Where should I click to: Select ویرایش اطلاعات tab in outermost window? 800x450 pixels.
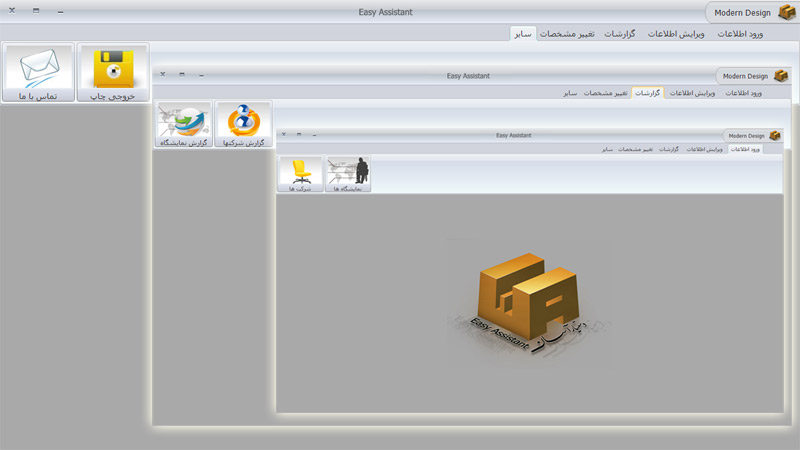(677, 34)
